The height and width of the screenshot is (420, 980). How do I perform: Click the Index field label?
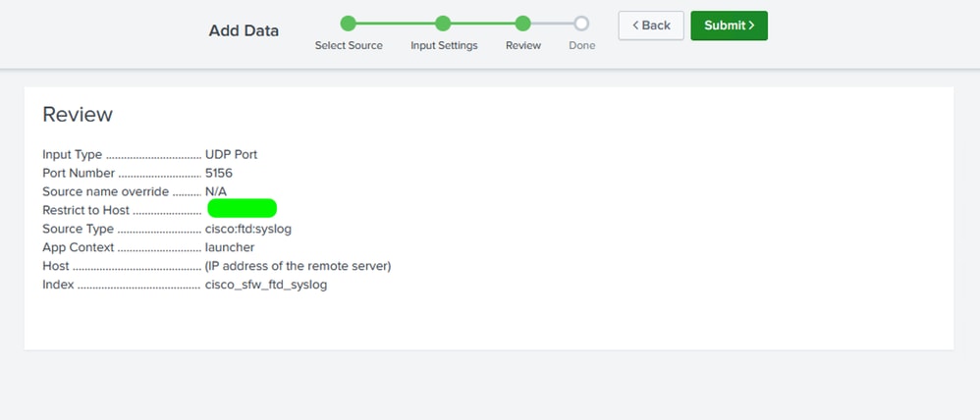58,285
